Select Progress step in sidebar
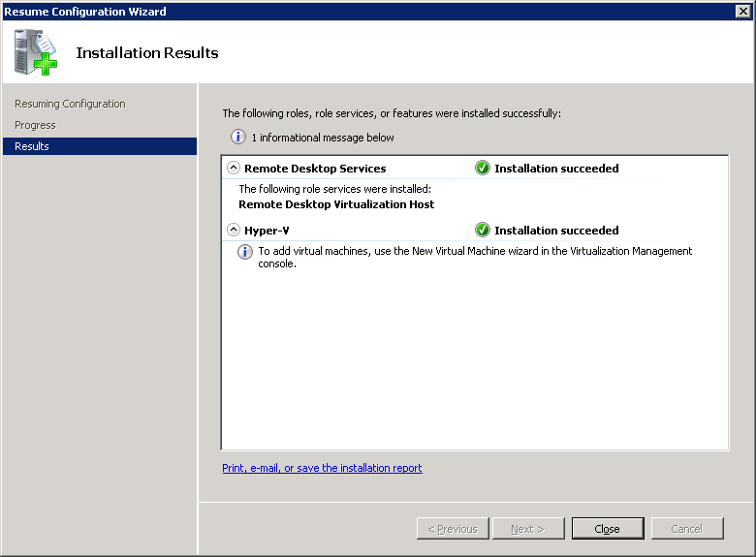The width and height of the screenshot is (756, 557). click(x=35, y=125)
